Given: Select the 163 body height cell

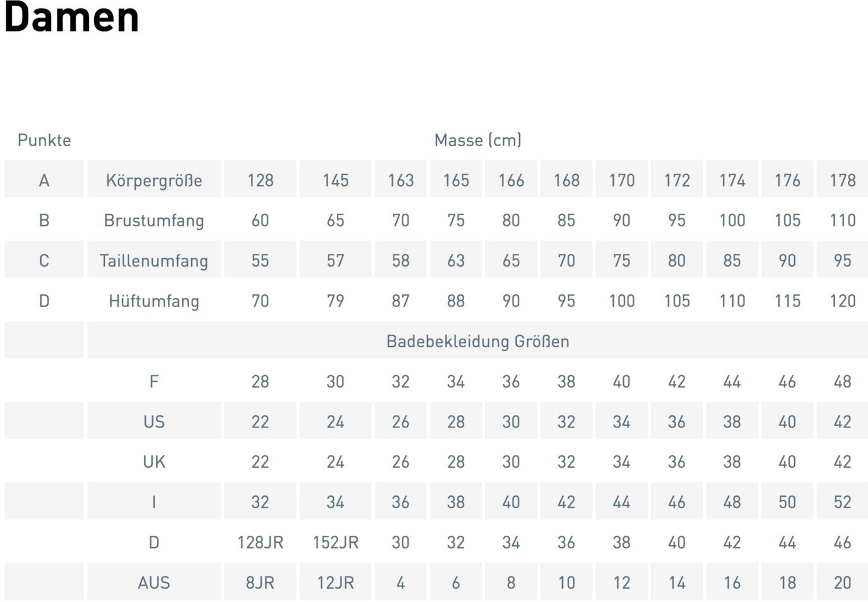Looking at the screenshot, I should [x=401, y=180].
